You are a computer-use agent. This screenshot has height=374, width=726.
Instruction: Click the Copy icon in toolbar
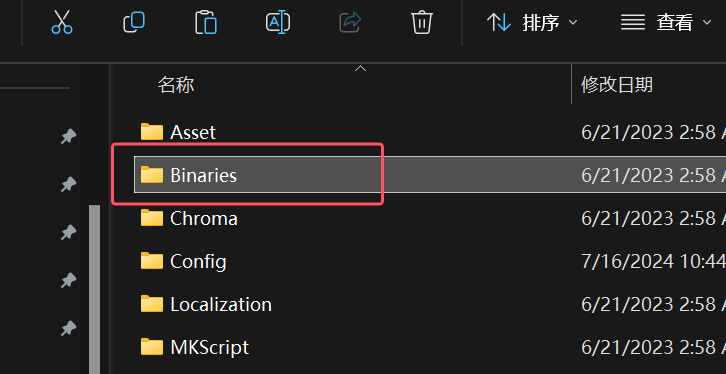click(x=134, y=22)
